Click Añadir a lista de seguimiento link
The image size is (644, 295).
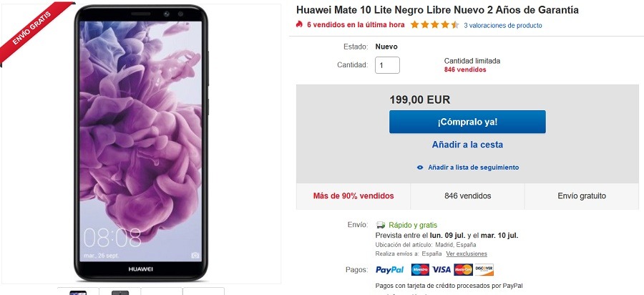[x=473, y=168]
